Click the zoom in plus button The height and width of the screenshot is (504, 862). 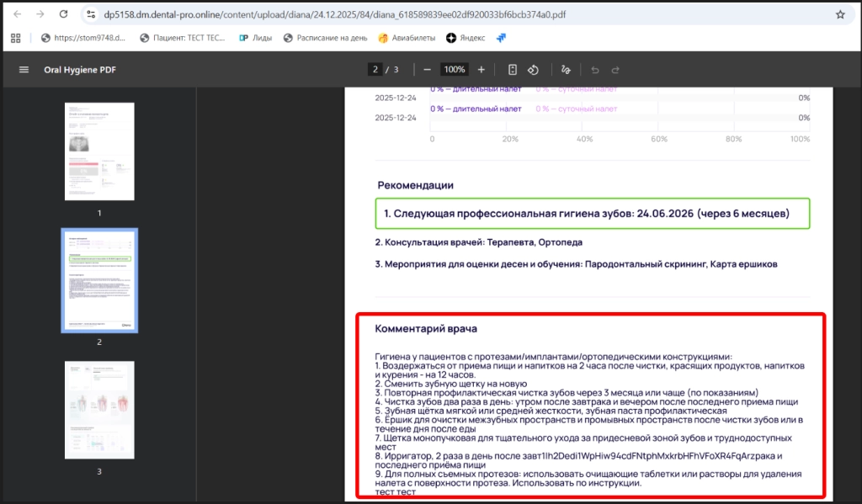(482, 70)
